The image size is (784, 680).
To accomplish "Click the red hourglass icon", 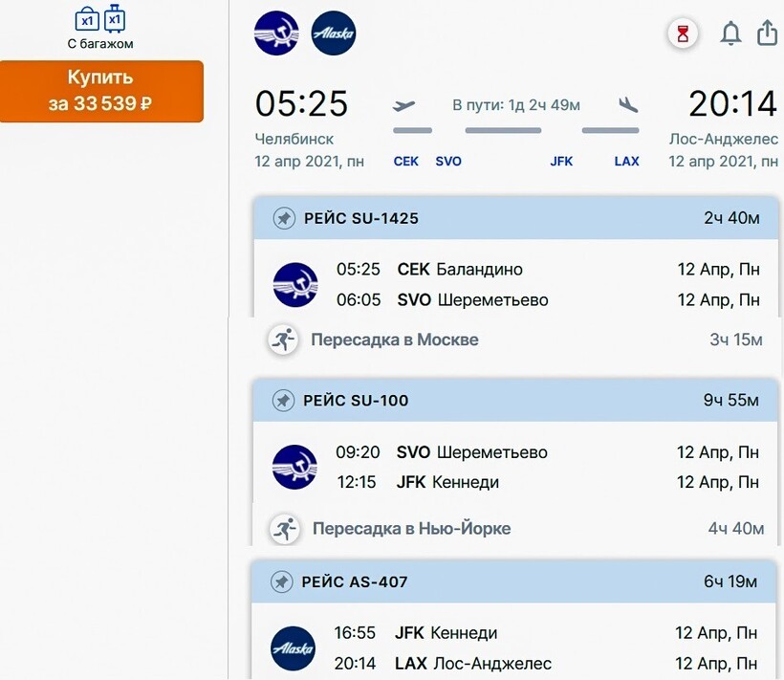I will coord(683,34).
